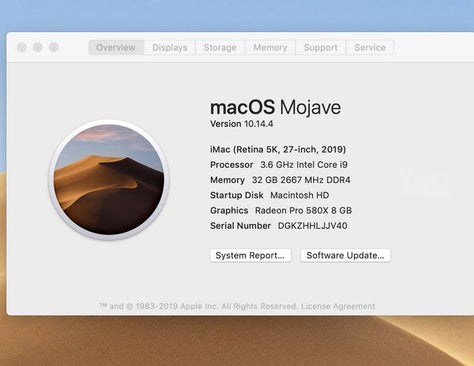This screenshot has height=366, width=474.
Task: Click the startup disk value 'Macintosh HD'
Action: coord(300,195)
